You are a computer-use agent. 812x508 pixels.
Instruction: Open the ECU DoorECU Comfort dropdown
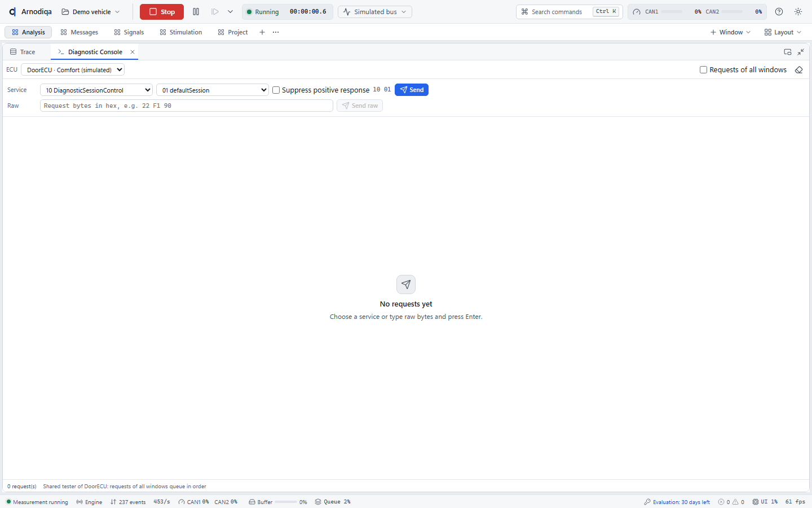click(73, 70)
